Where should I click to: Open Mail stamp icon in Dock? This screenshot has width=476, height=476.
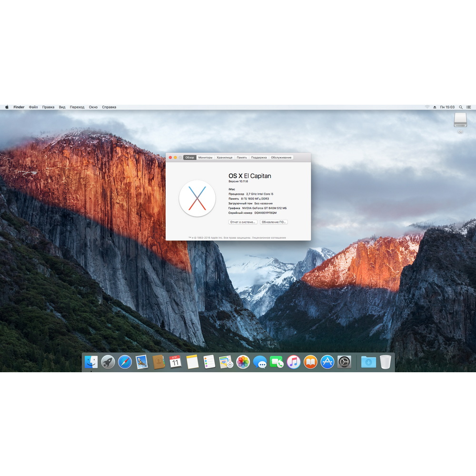tap(141, 362)
